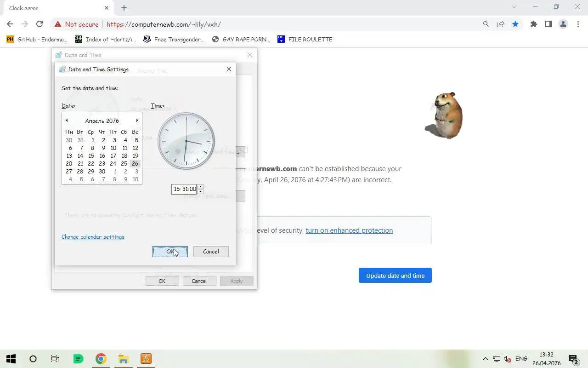
Task: Select date 26 in the calendar
Action: click(x=135, y=163)
